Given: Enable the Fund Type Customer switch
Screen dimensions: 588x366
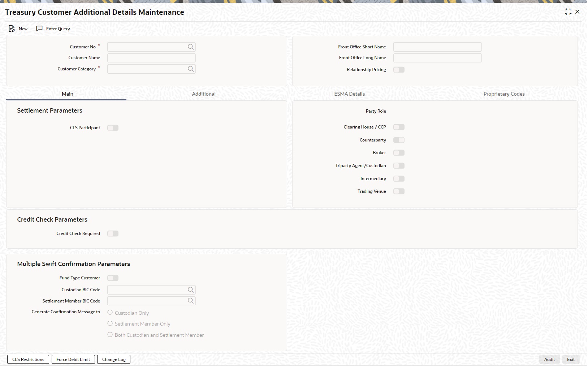Looking at the screenshot, I should tap(113, 278).
